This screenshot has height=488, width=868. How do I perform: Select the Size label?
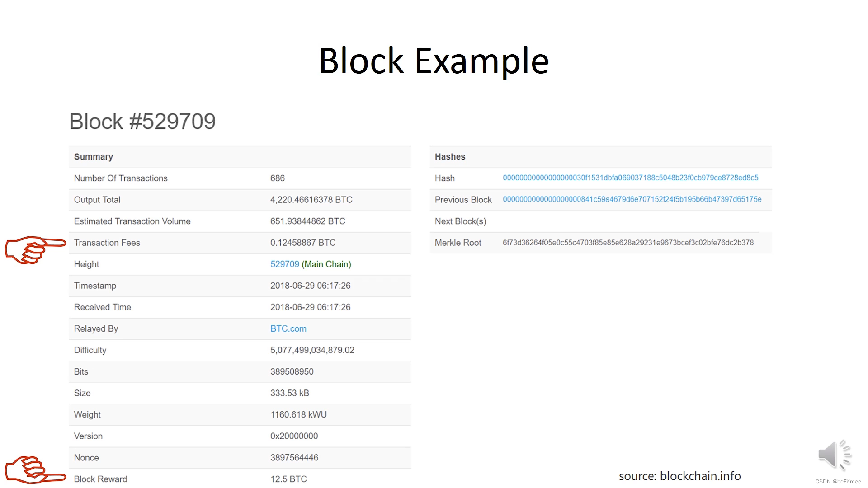point(82,393)
